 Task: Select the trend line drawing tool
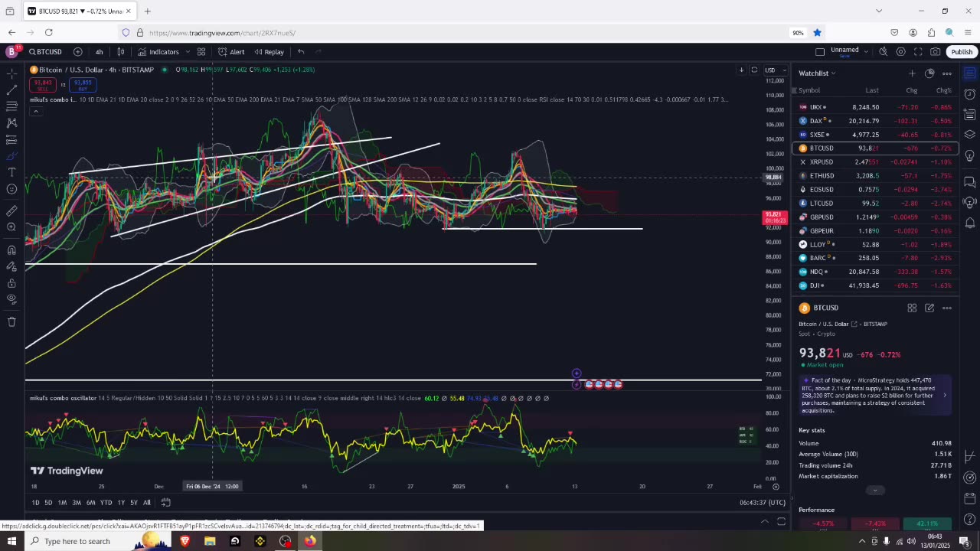11,90
